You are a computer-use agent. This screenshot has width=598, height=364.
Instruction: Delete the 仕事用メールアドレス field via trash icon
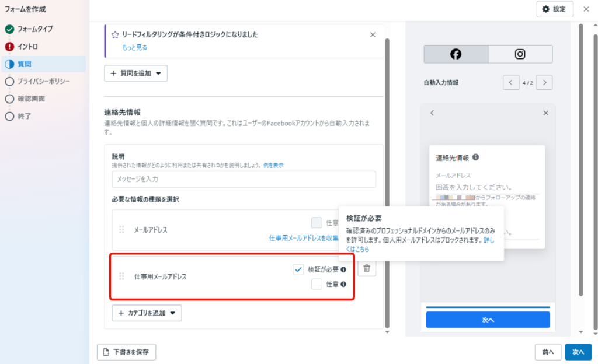(367, 269)
